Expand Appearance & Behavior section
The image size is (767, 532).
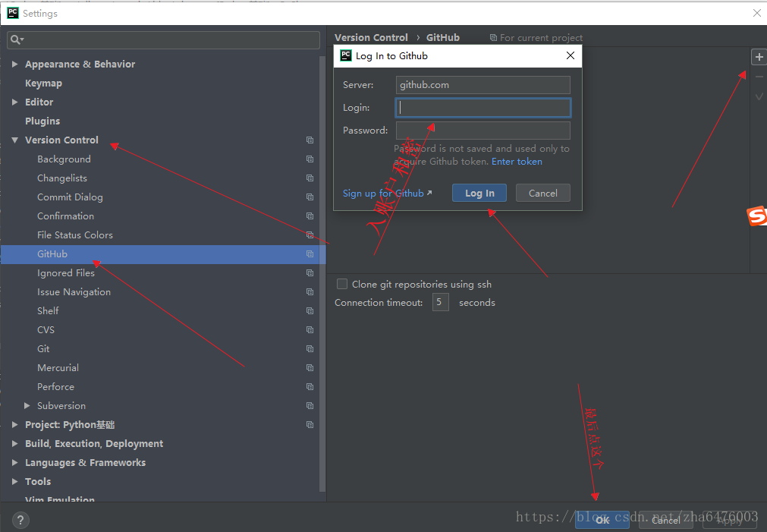coord(14,64)
